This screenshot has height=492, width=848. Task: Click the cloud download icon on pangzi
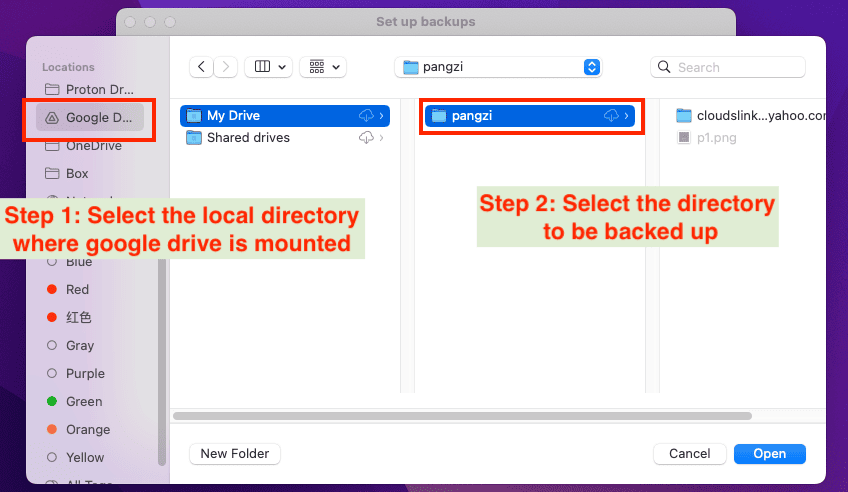click(x=611, y=116)
